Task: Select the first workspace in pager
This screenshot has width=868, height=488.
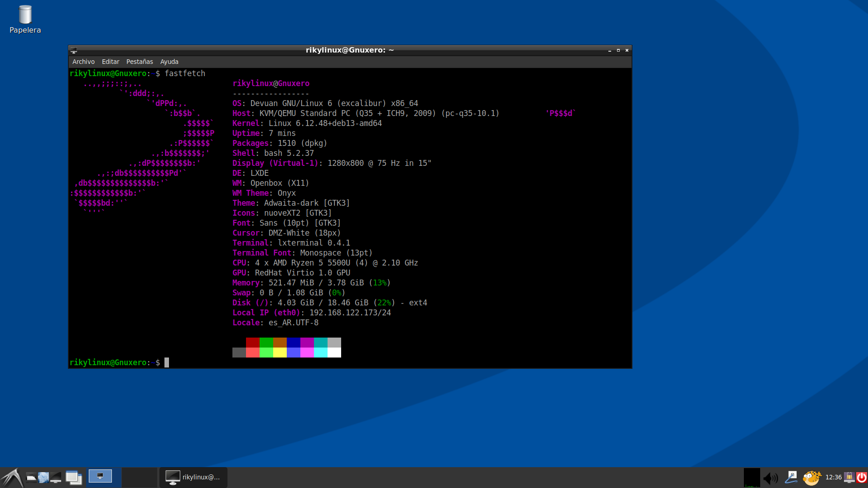Action: click(101, 476)
